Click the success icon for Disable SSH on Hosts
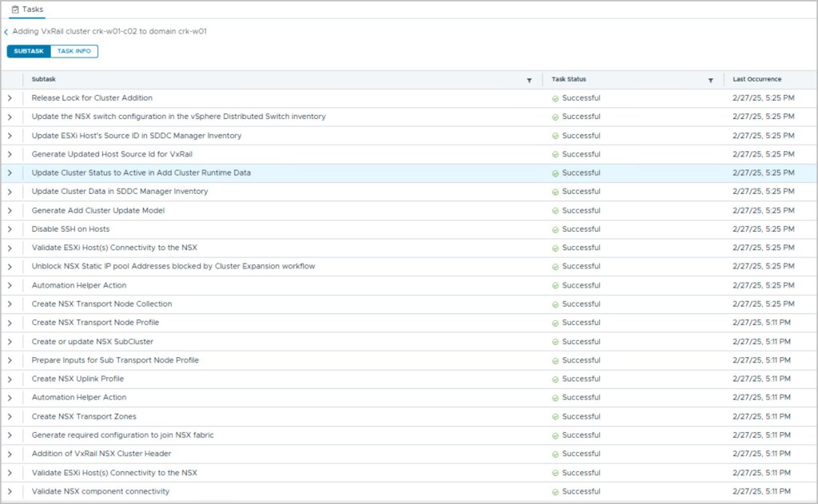 coord(555,229)
